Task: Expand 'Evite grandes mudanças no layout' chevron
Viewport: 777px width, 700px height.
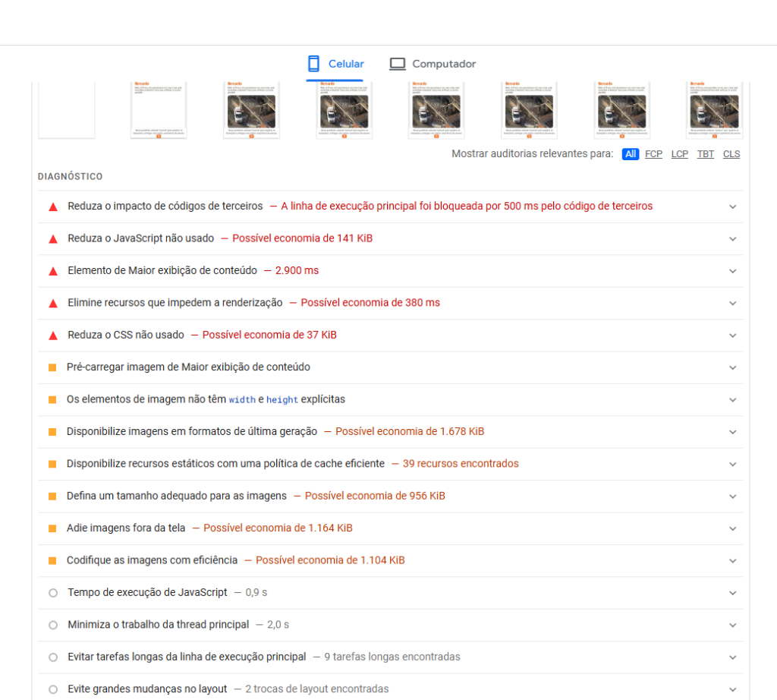Action: [733, 690]
